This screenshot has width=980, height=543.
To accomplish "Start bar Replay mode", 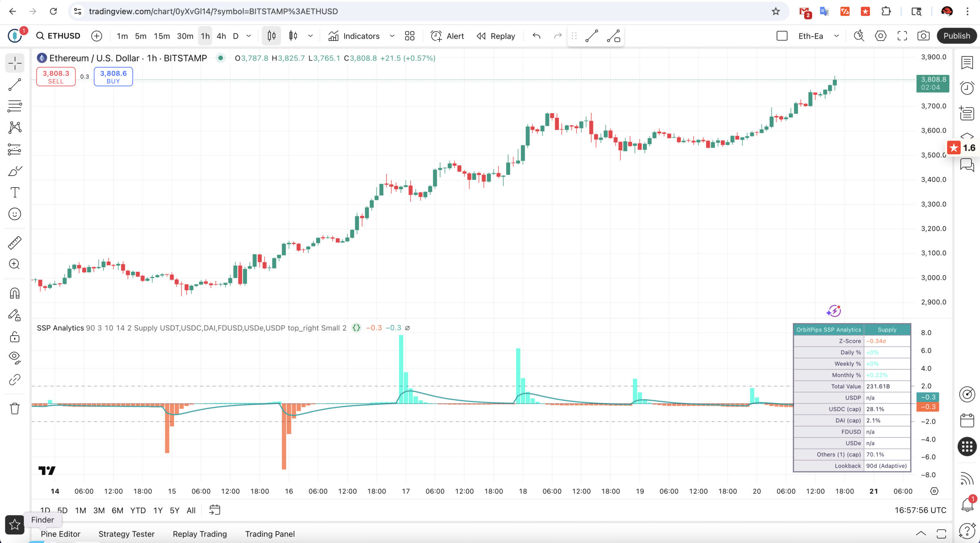I will [x=496, y=36].
